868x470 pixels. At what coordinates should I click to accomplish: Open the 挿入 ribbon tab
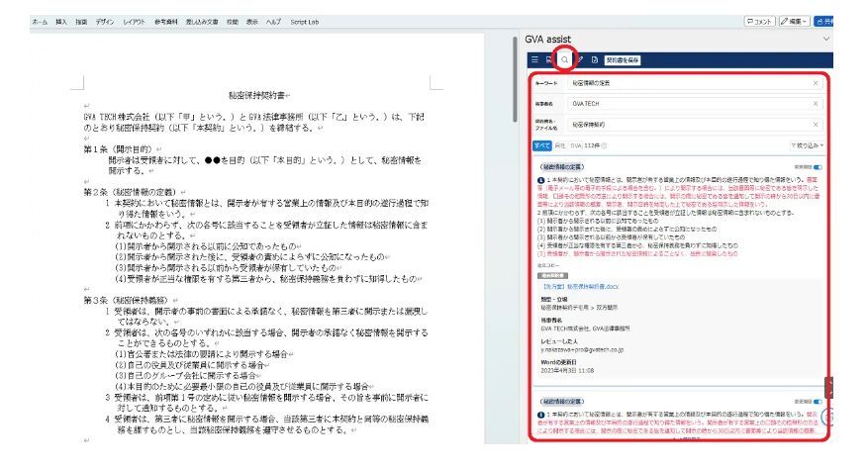[x=61, y=22]
